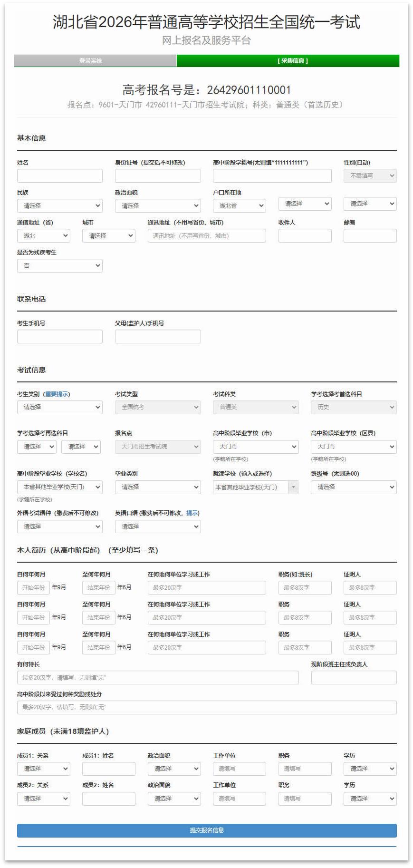Open the 户口所在地 province dropdown showing 湖北省
This screenshot has height=868, width=413.
point(239,205)
